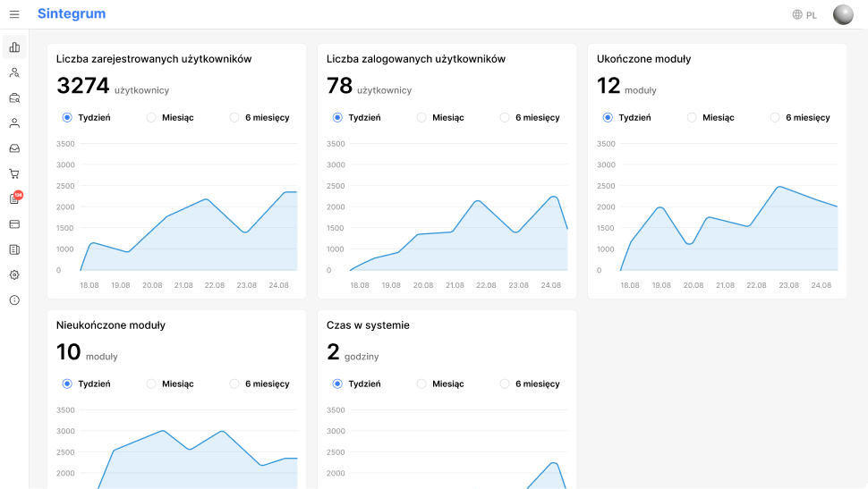Open the document icon with red badge
Screen dimensions: 868x489
coord(14,198)
